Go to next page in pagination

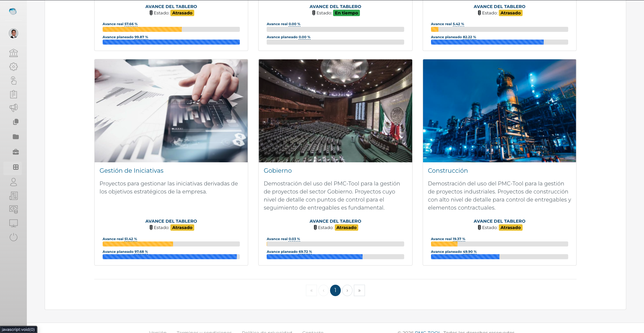(x=347, y=290)
